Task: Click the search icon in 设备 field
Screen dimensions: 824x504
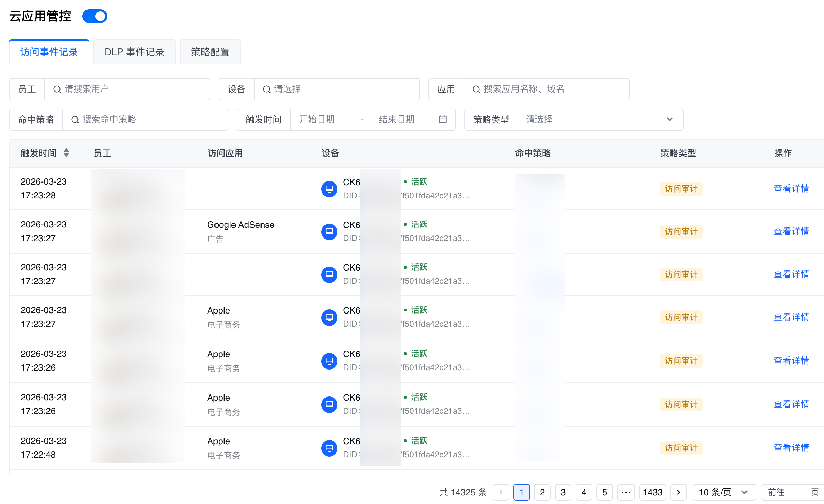Action: (266, 89)
